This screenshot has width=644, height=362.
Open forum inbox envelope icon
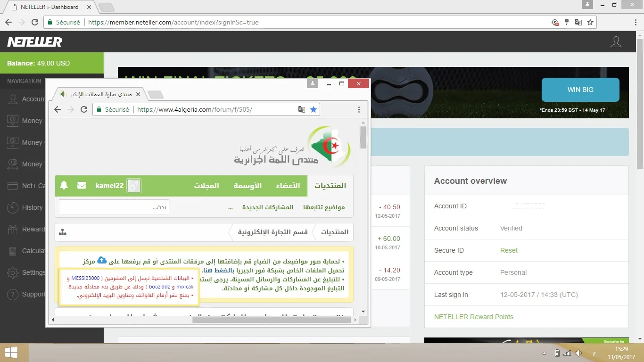pos(82,186)
